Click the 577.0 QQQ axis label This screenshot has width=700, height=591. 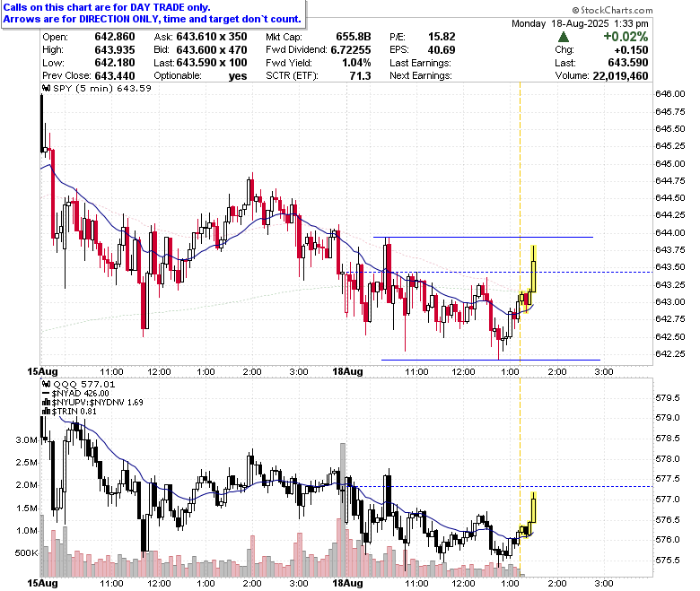(x=668, y=499)
